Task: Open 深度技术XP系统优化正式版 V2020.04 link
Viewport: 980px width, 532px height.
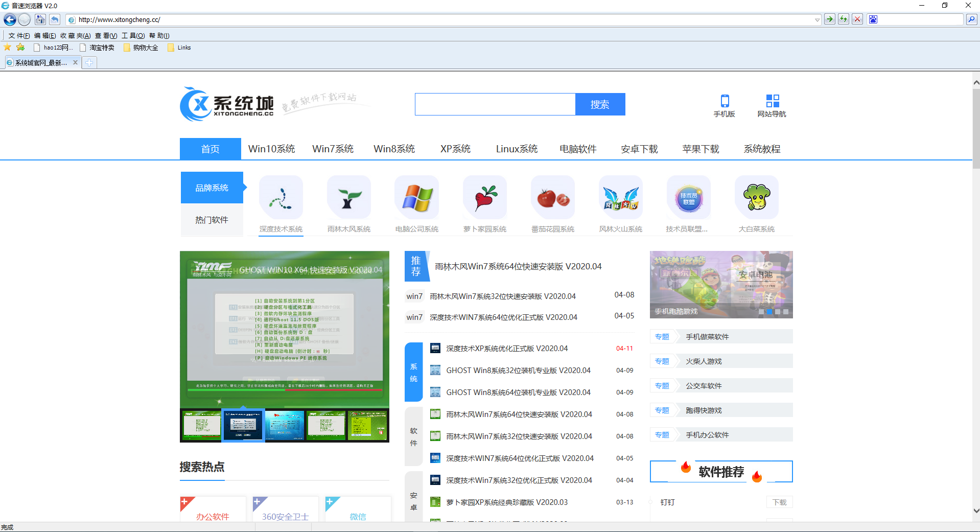Action: (x=507, y=349)
